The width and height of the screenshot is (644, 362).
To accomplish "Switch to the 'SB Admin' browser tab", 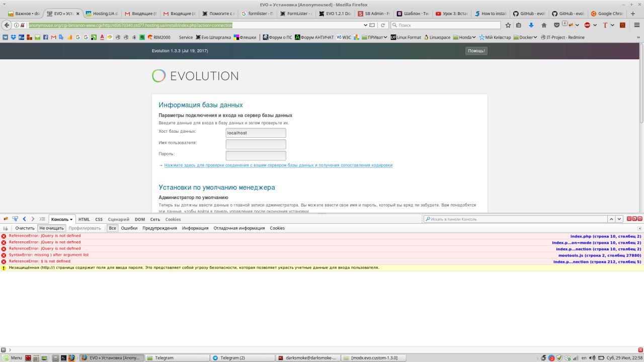I will pyautogui.click(x=374, y=14).
